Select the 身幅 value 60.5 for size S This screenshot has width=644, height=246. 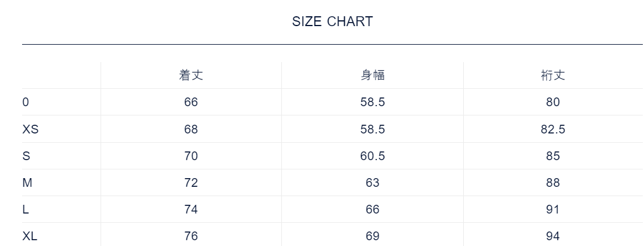coord(373,156)
